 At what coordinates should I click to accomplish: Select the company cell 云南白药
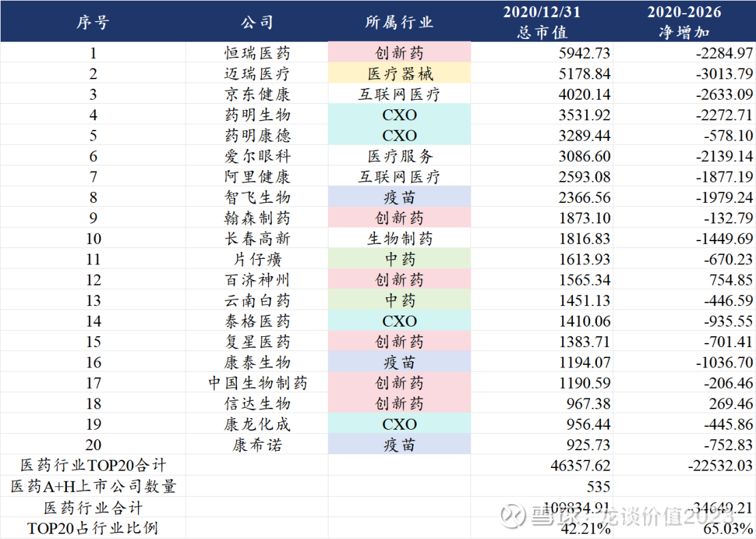click(x=257, y=301)
